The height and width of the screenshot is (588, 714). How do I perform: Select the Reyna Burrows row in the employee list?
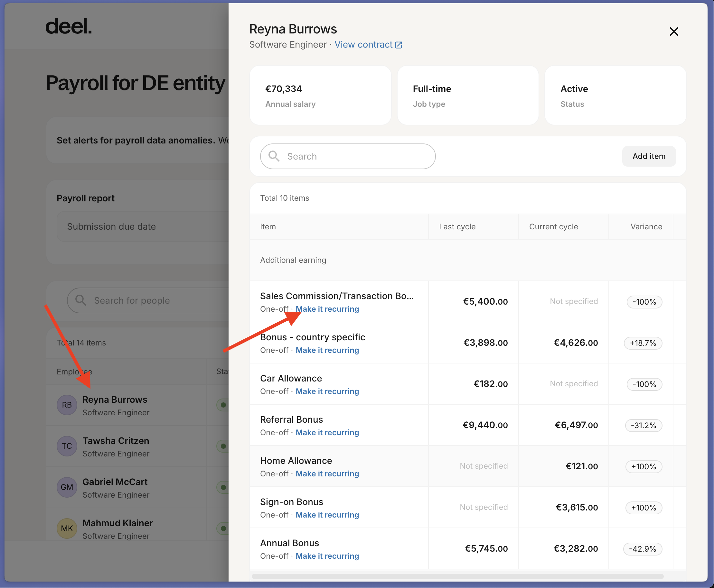pos(137,405)
